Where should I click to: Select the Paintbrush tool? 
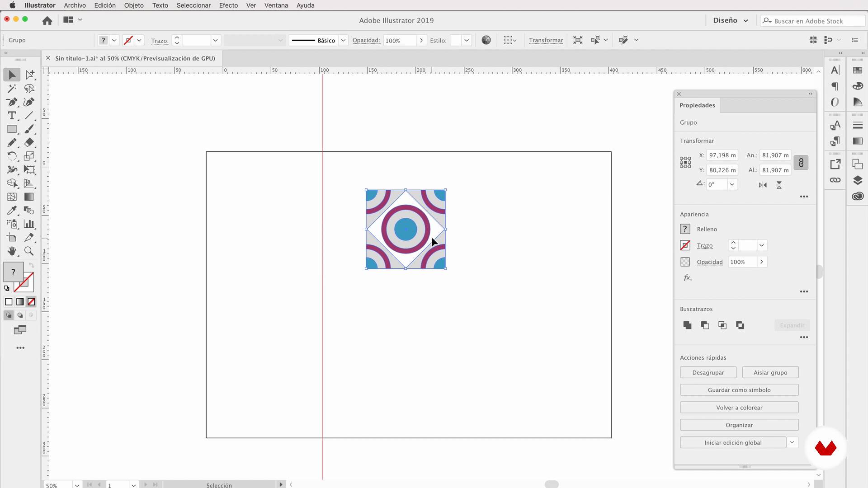tap(29, 129)
